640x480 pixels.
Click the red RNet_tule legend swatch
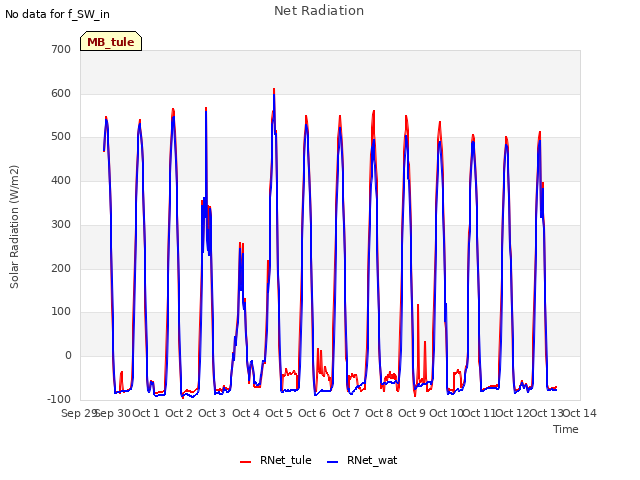245,462
